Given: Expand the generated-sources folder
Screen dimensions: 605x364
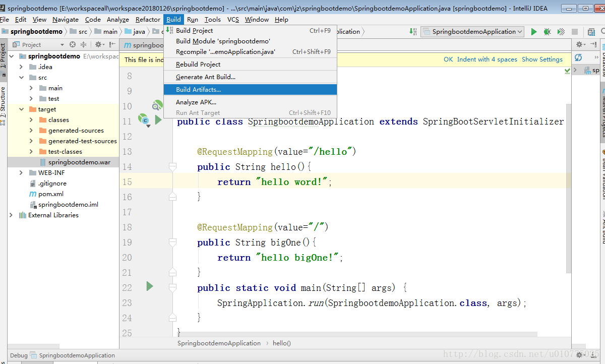Looking at the screenshot, I should tap(31, 131).
